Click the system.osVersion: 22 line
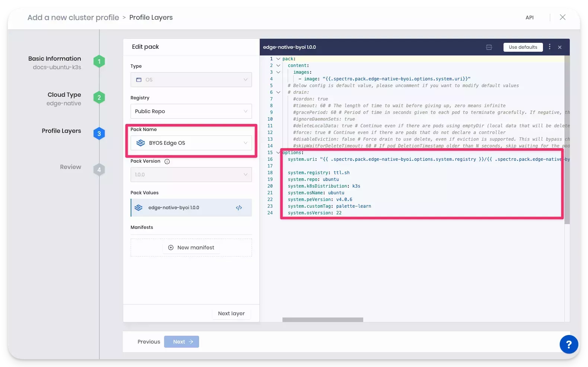The height and width of the screenshot is (367, 588). click(x=315, y=213)
